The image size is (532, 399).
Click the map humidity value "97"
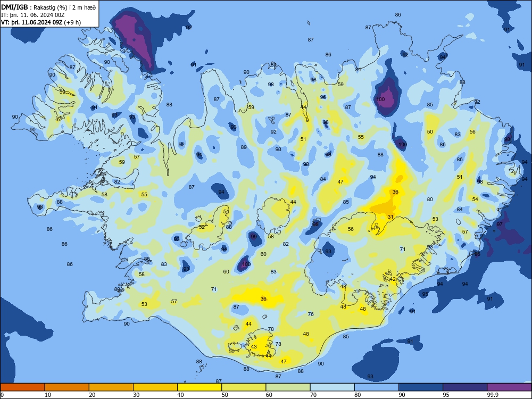click(x=500, y=225)
